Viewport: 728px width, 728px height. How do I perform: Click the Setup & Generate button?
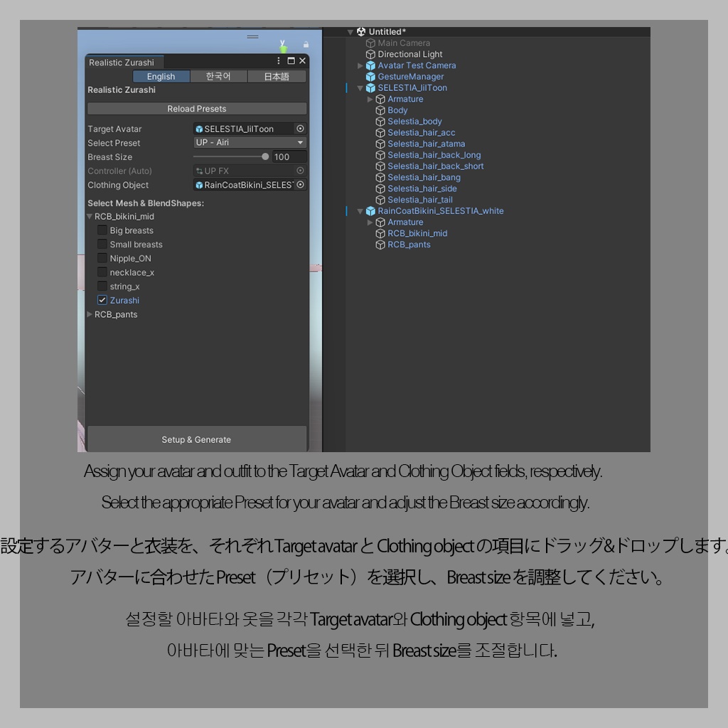pos(196,439)
